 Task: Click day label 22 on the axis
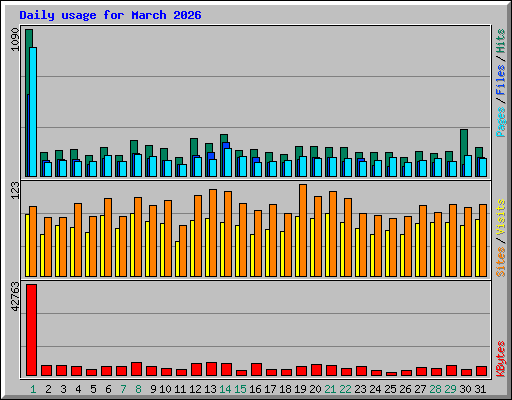click(x=345, y=389)
